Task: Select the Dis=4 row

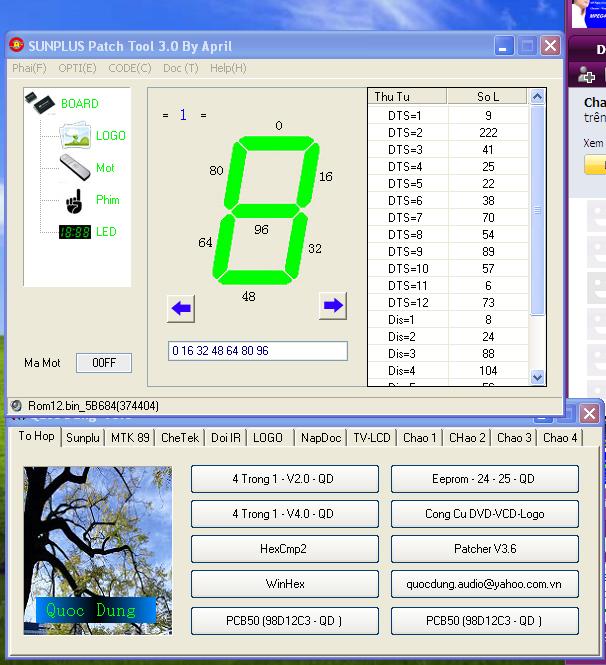Action: [448, 371]
